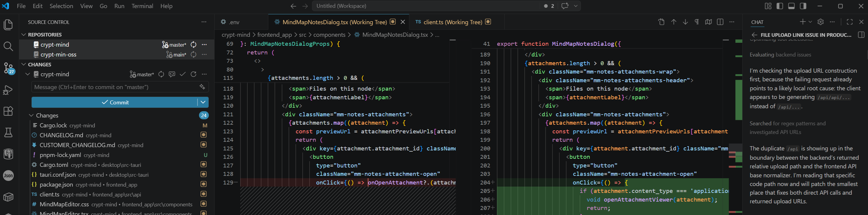Click the commit checkmark icon in crypt-mind changes header
868x215 pixels.
click(x=183, y=74)
